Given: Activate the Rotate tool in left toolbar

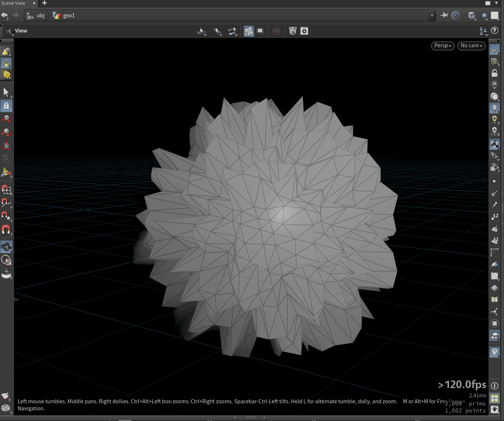Looking at the screenshot, I should 6,132.
